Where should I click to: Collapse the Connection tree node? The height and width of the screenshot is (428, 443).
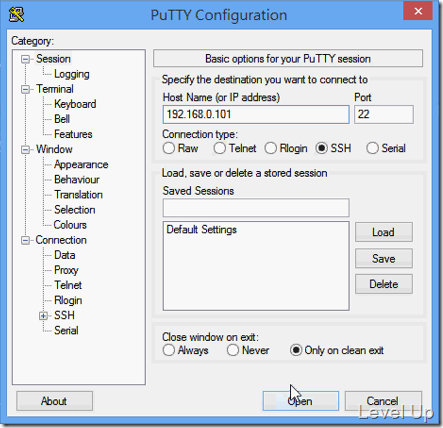(25, 240)
